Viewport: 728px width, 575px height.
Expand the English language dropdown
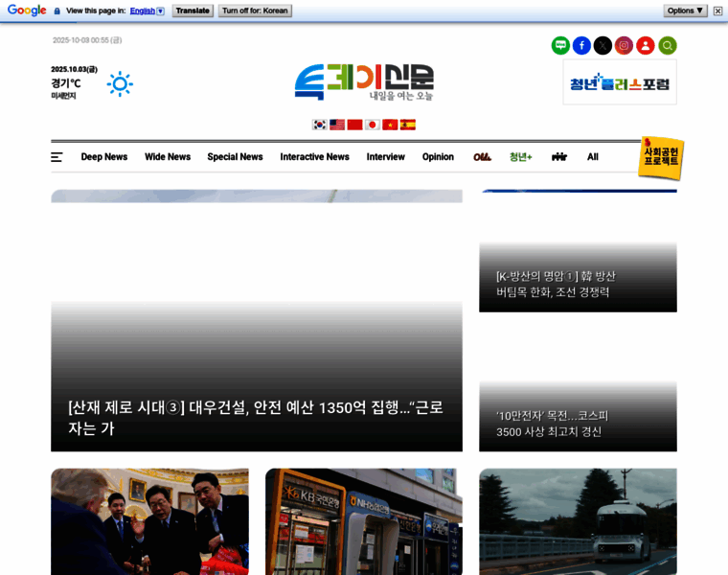(x=148, y=11)
